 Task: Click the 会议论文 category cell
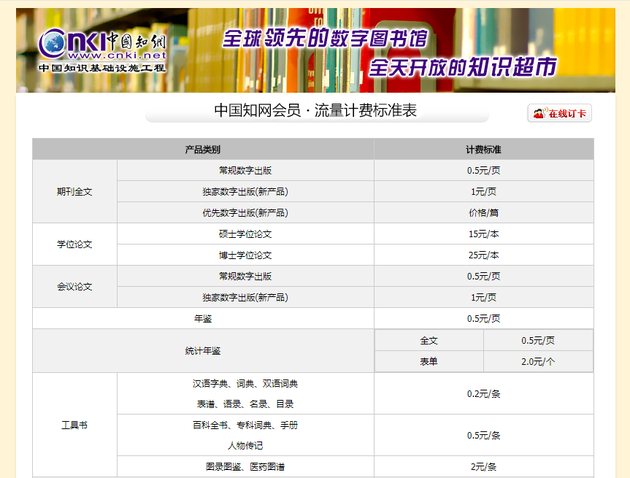pyautogui.click(x=75, y=287)
